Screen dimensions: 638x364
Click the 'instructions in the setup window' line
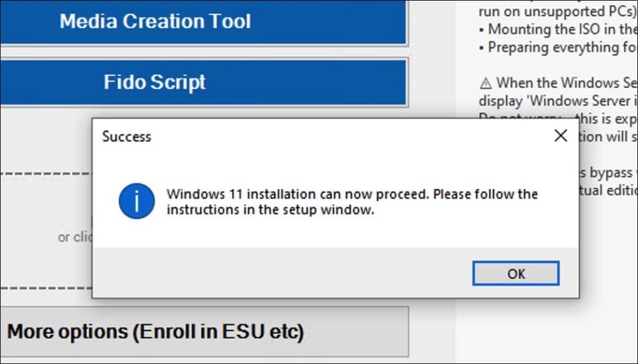270,210
